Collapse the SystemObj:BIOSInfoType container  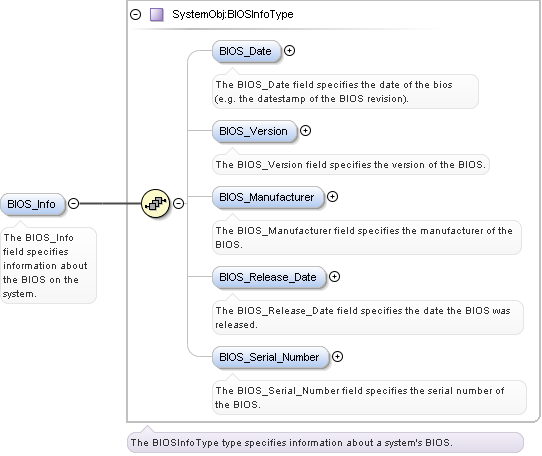[x=136, y=15]
